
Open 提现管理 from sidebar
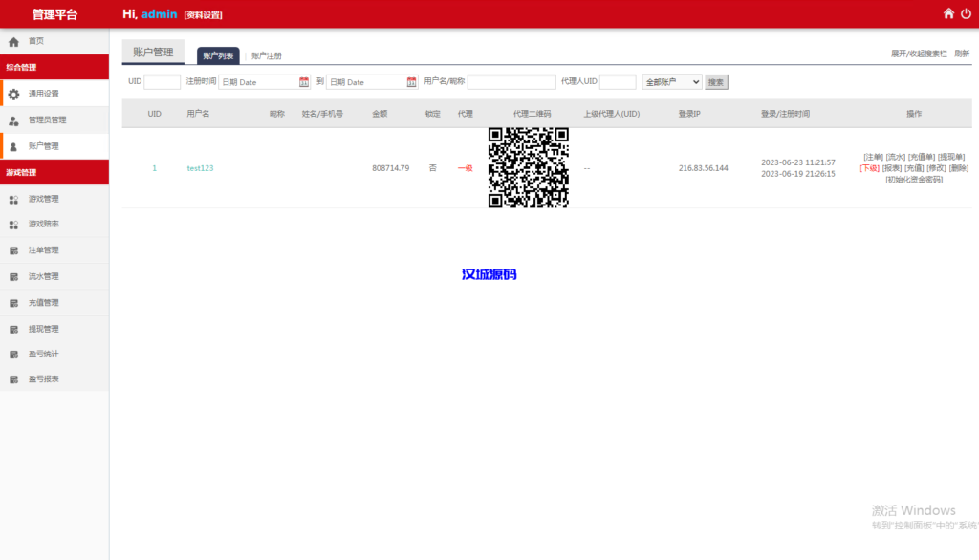tap(13, 327)
